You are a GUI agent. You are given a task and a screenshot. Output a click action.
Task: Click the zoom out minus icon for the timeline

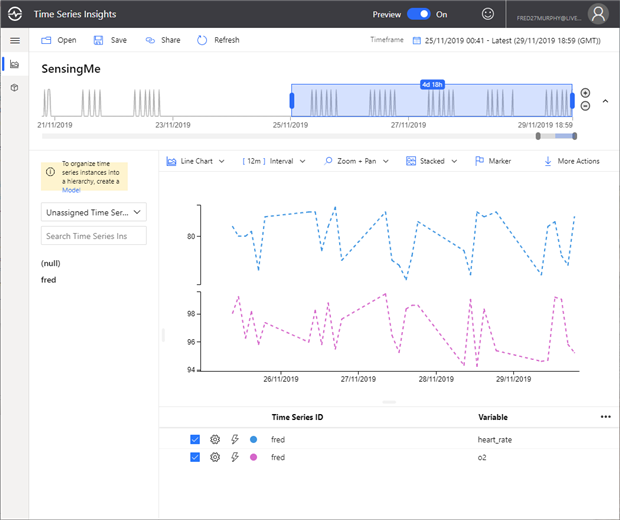point(585,106)
